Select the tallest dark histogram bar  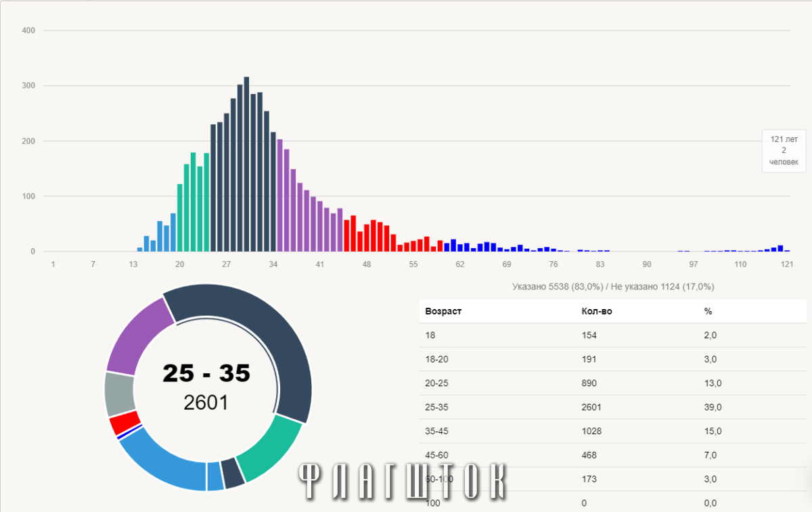(246, 164)
